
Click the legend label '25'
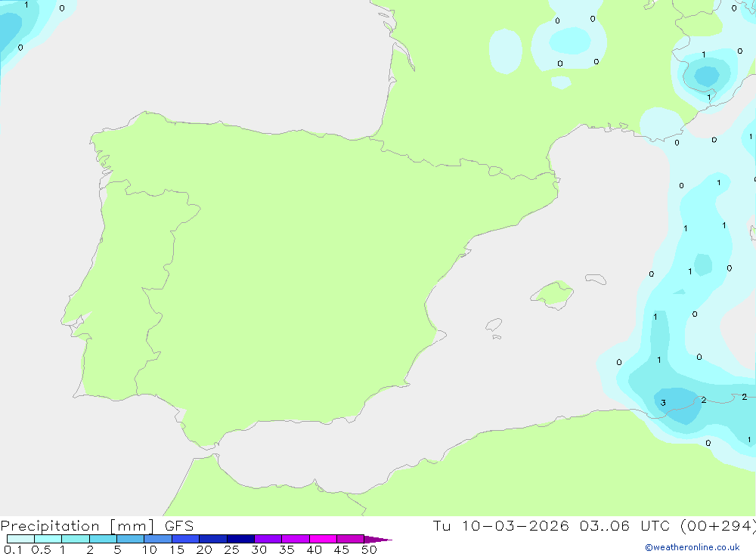point(231,549)
